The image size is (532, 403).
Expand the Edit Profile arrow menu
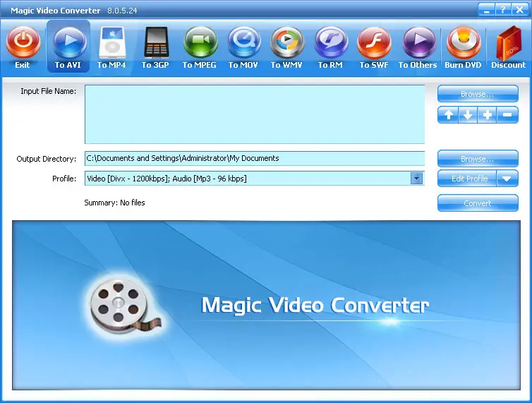coord(507,179)
